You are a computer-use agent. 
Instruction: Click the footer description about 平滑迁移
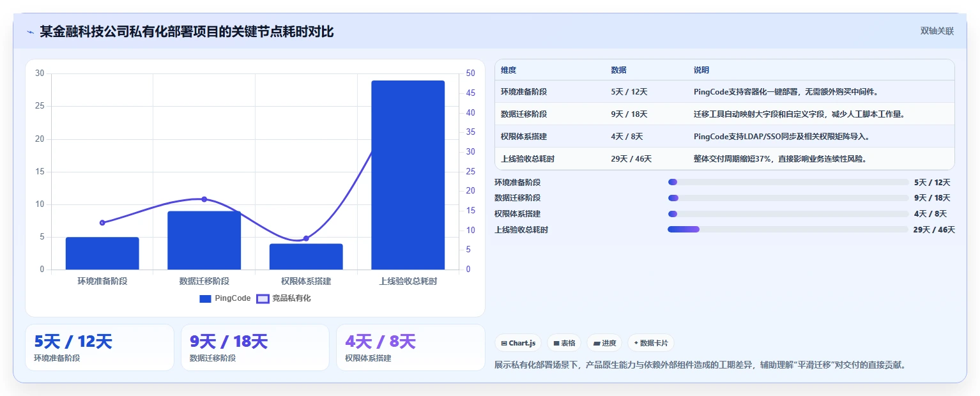pos(700,365)
